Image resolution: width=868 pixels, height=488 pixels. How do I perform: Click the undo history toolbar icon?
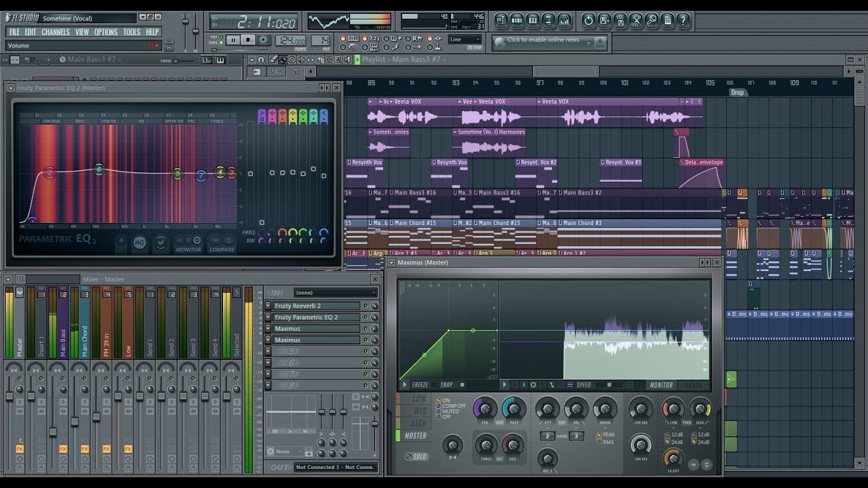(589, 20)
